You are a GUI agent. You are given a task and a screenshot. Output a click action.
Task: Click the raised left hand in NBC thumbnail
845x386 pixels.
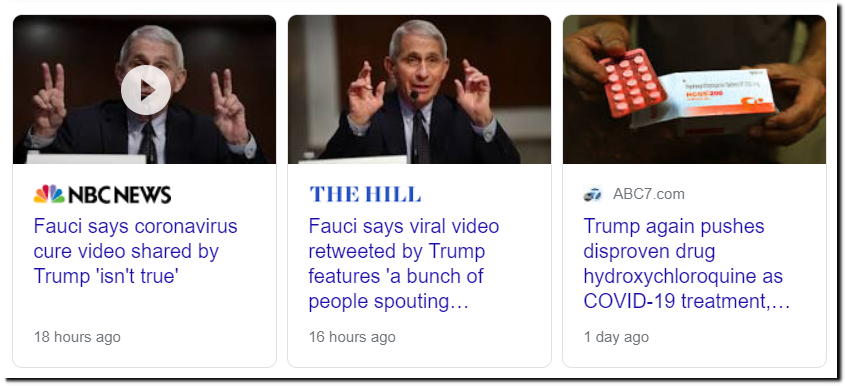(49, 100)
